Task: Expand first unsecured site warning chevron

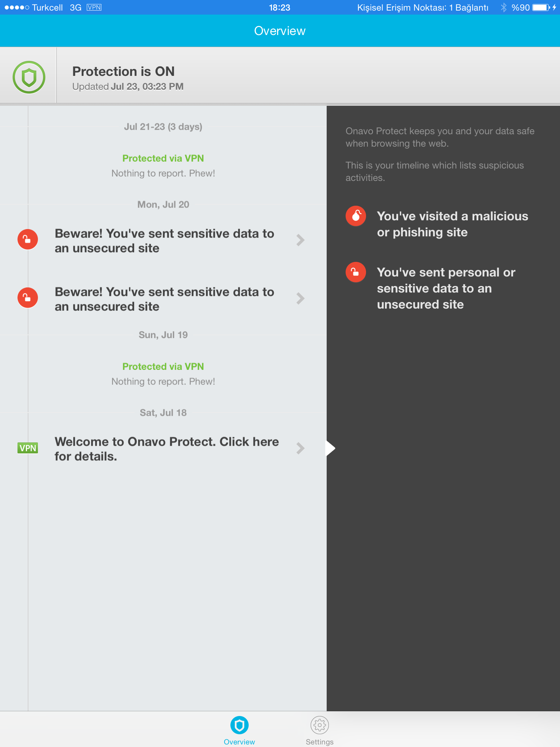Action: pos(300,240)
